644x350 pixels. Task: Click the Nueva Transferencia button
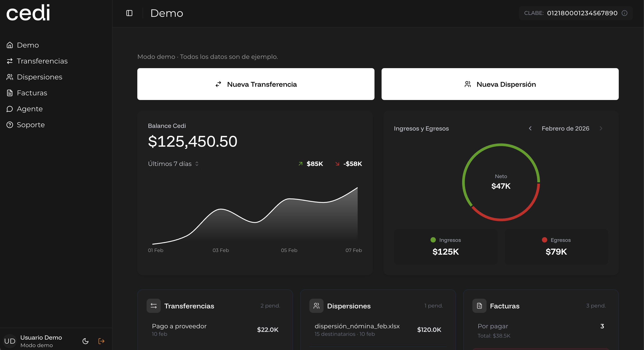pos(256,84)
